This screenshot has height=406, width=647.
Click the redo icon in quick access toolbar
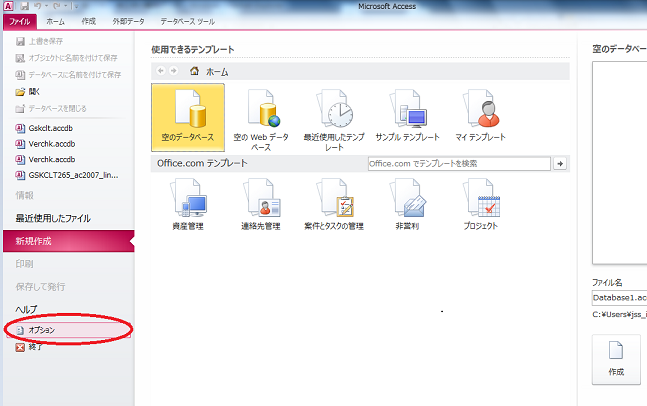(57, 6)
